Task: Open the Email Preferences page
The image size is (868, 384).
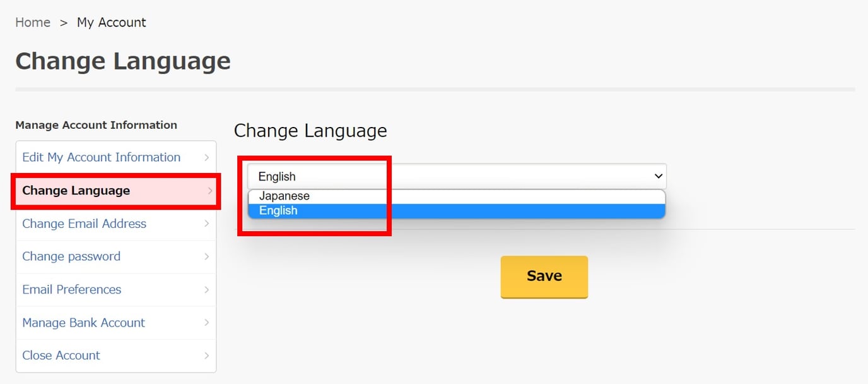Action: 71,289
